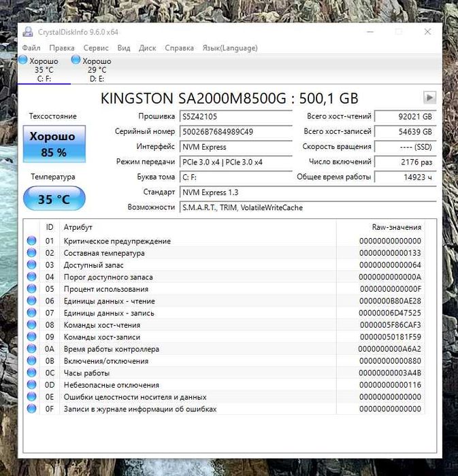
Task: Click the Интерфейс field NVM Express
Action: (x=235, y=147)
